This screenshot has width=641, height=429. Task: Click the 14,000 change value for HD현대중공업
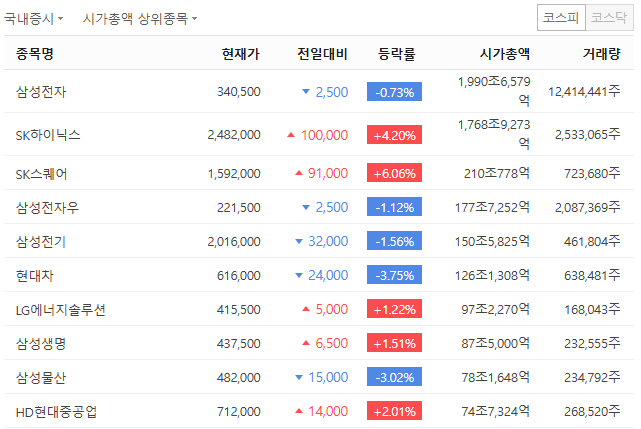(x=328, y=411)
